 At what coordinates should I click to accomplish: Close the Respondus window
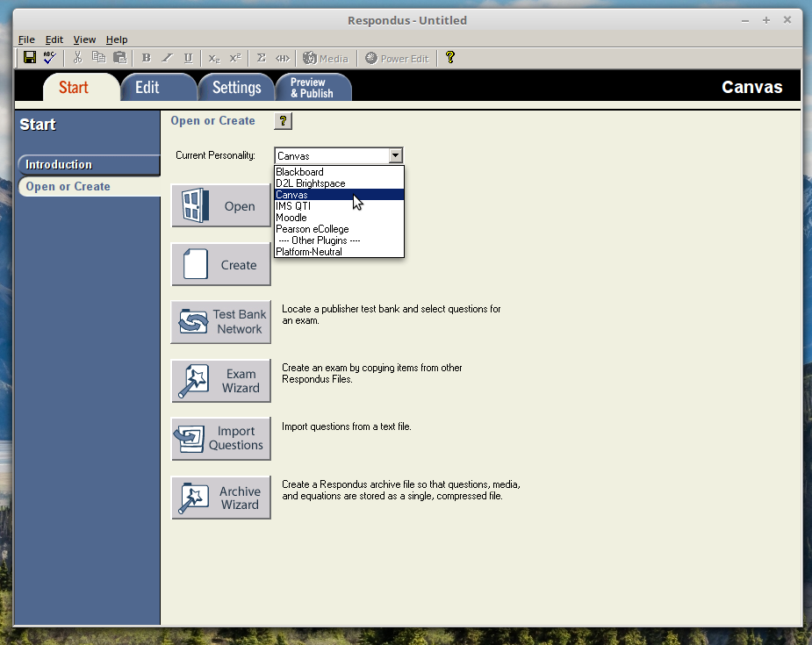tap(787, 19)
